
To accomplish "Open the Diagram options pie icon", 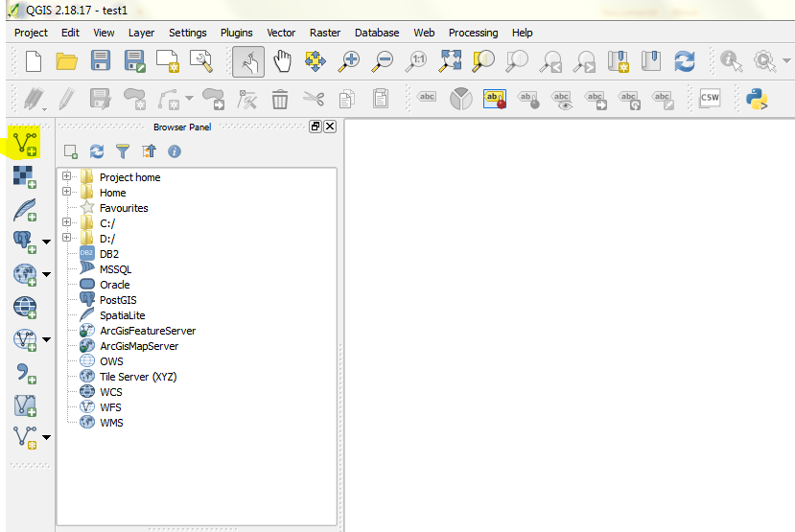I will (x=461, y=99).
